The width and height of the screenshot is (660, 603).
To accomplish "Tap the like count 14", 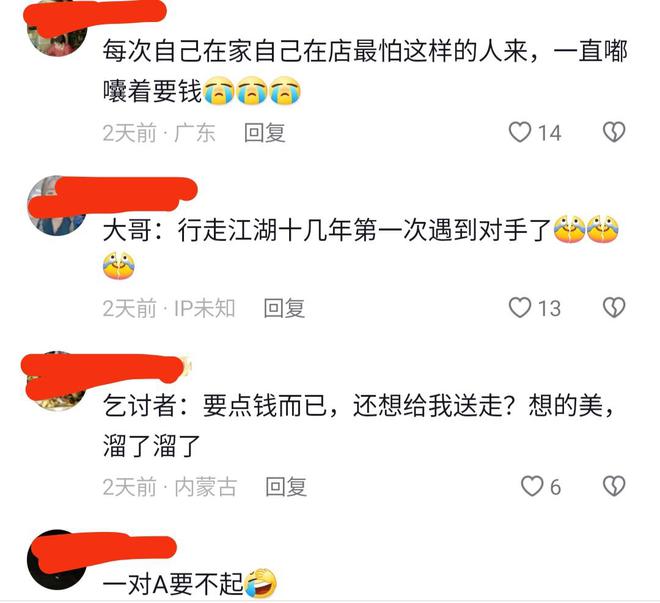I will (550, 133).
